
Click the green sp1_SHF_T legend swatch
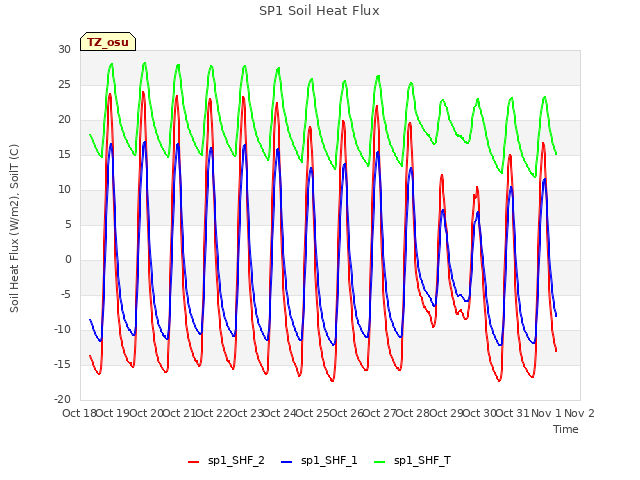coord(380,462)
